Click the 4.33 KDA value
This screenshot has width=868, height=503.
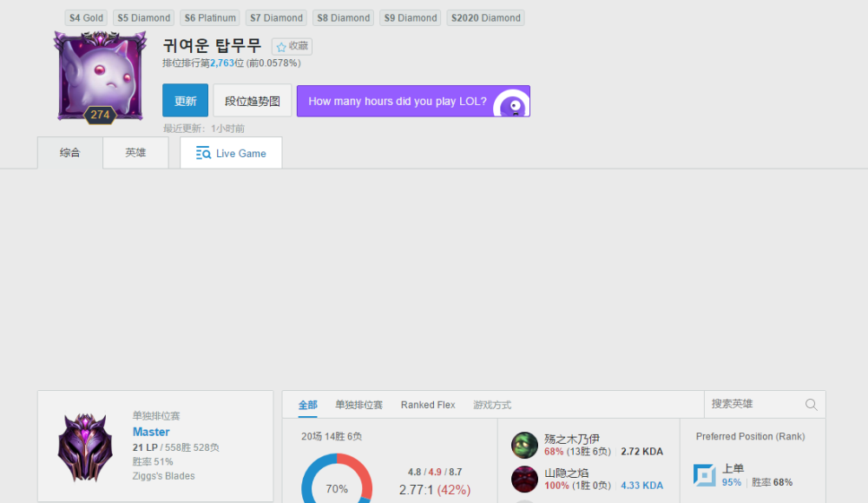642,486
